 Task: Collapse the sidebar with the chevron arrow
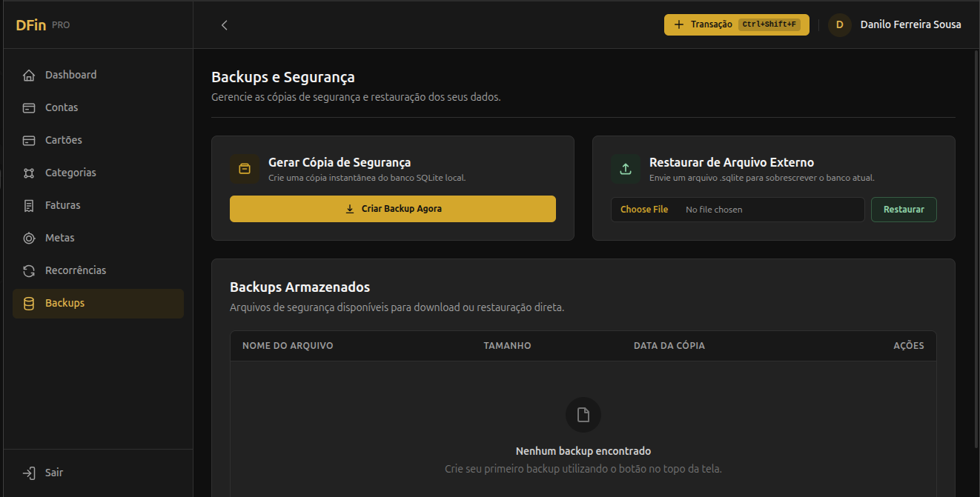pos(225,25)
